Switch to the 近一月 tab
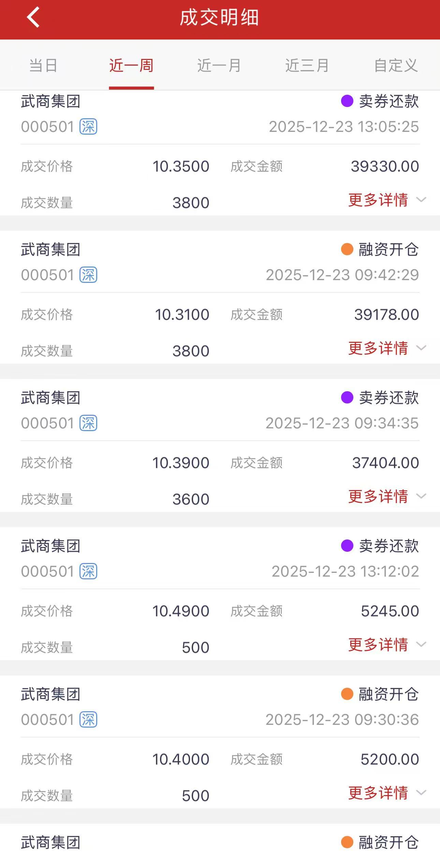 click(x=219, y=65)
